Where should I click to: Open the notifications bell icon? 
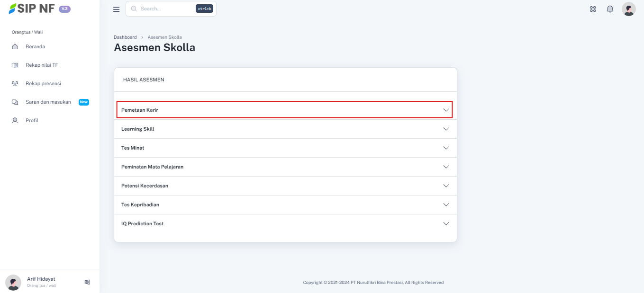click(x=610, y=9)
